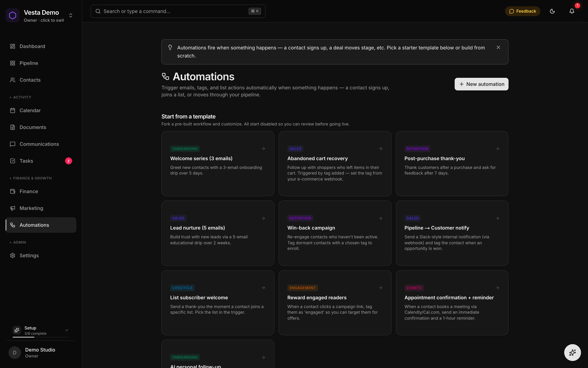Open Contacts from the sidebar
Screen dimensions: 588x368
pos(41,80)
